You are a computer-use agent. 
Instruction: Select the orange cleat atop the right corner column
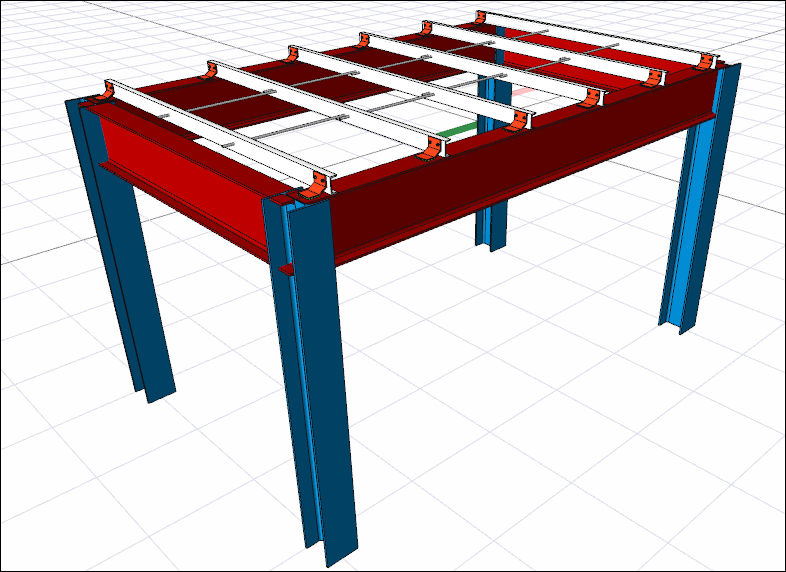705,62
